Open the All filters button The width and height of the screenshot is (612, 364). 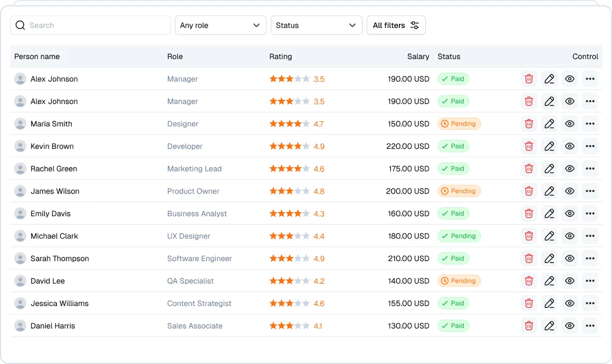coord(396,25)
